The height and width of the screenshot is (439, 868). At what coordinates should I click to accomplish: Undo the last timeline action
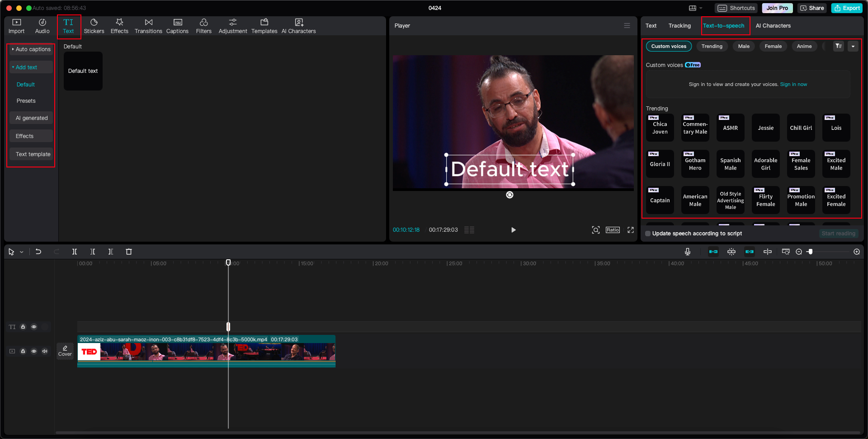click(x=38, y=252)
